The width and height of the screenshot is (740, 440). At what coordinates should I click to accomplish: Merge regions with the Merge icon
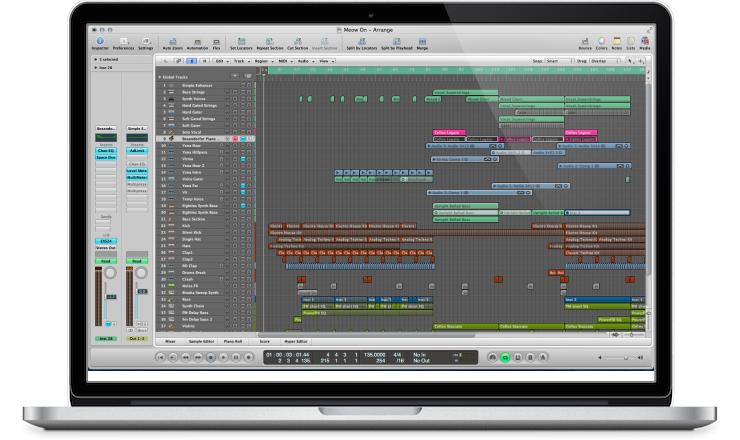422,44
